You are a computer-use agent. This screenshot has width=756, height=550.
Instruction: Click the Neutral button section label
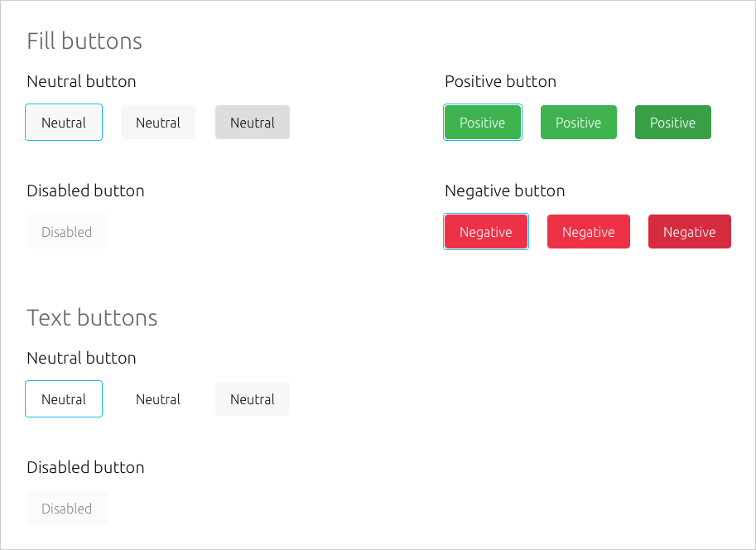coord(81,81)
